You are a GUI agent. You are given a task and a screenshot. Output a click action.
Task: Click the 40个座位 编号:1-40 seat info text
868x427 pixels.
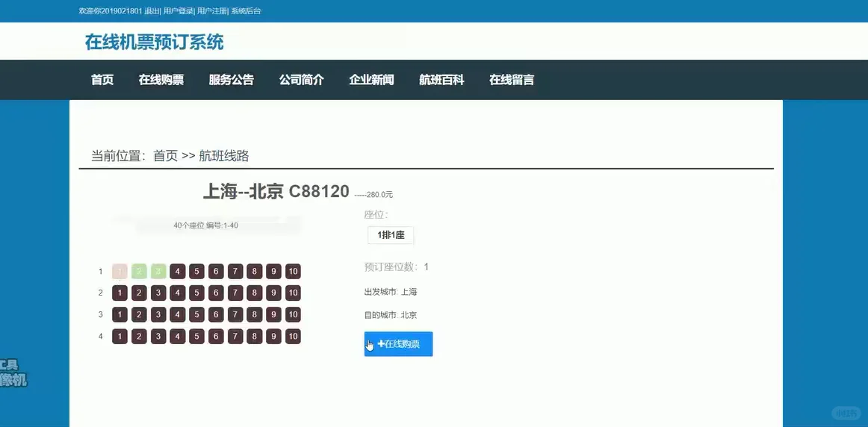[x=206, y=225]
